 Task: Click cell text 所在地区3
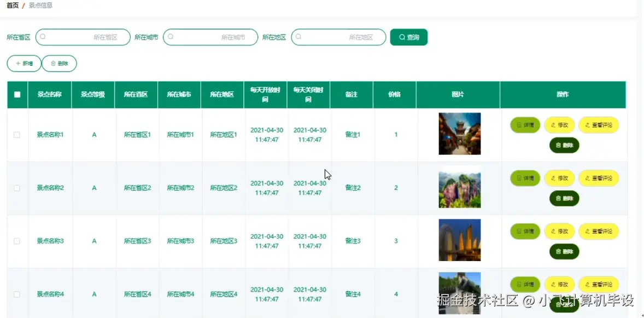pyautogui.click(x=224, y=241)
